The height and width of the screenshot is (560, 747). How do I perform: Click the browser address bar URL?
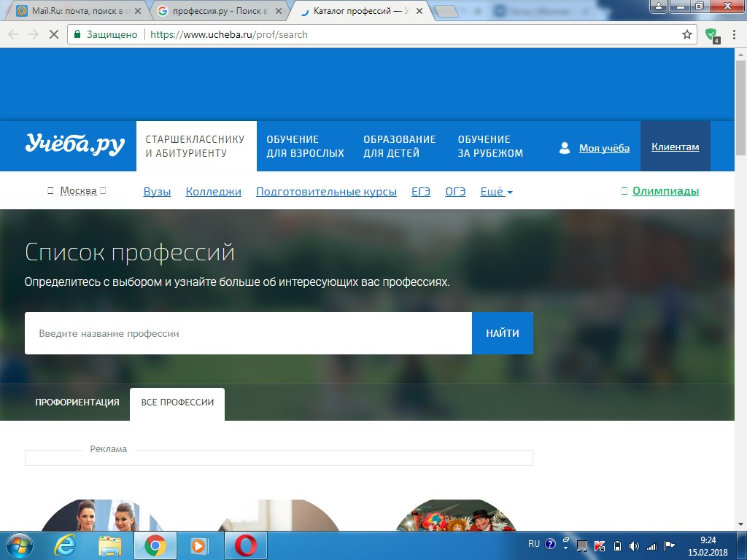(x=228, y=34)
